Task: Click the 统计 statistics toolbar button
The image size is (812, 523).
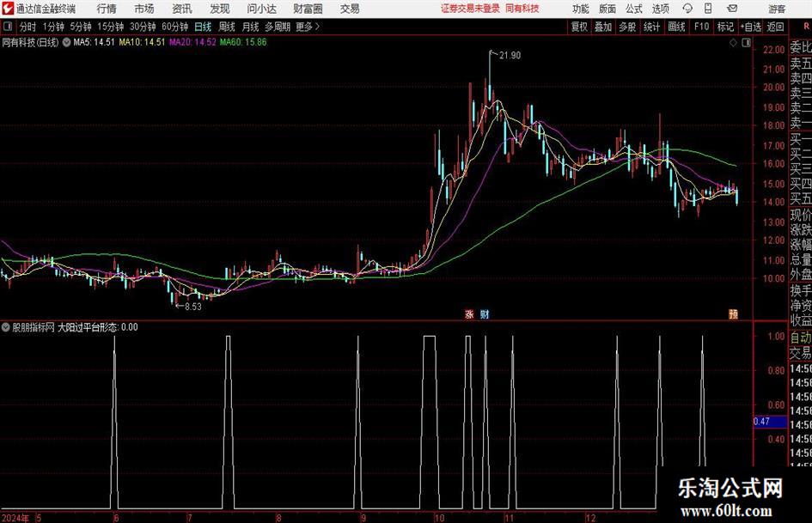Action: coord(651,27)
